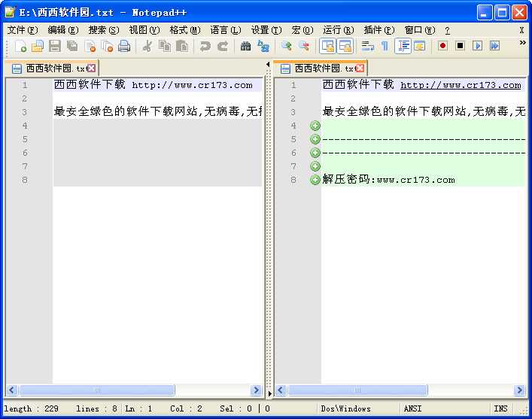Click the Close document toolbar icon
Image resolution: width=532 pixels, height=419 pixels.
[90, 46]
